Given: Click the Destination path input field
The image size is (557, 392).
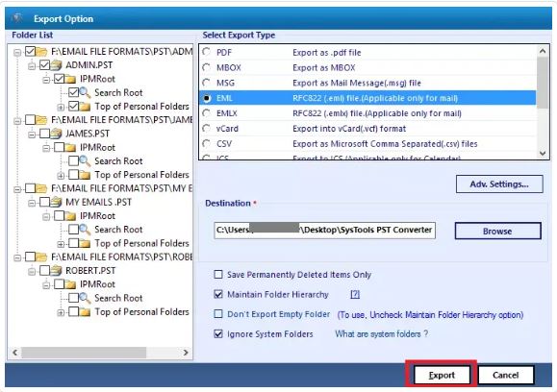Looking at the screenshot, I should (325, 231).
